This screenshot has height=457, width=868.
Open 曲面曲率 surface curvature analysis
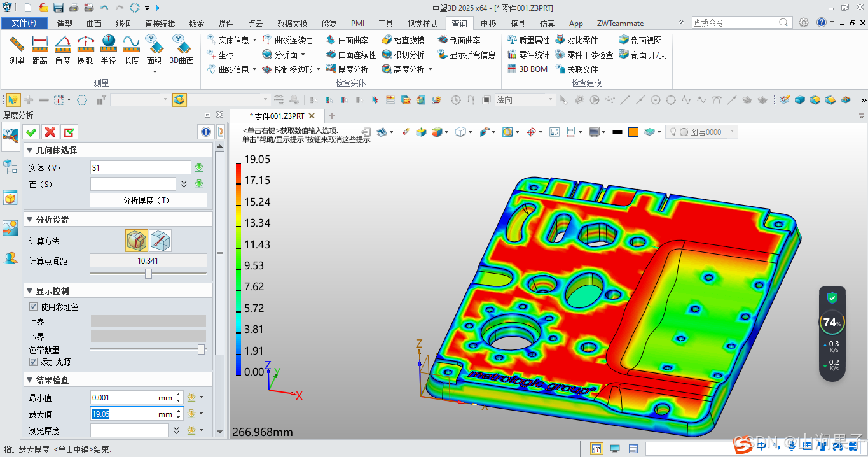click(x=347, y=40)
